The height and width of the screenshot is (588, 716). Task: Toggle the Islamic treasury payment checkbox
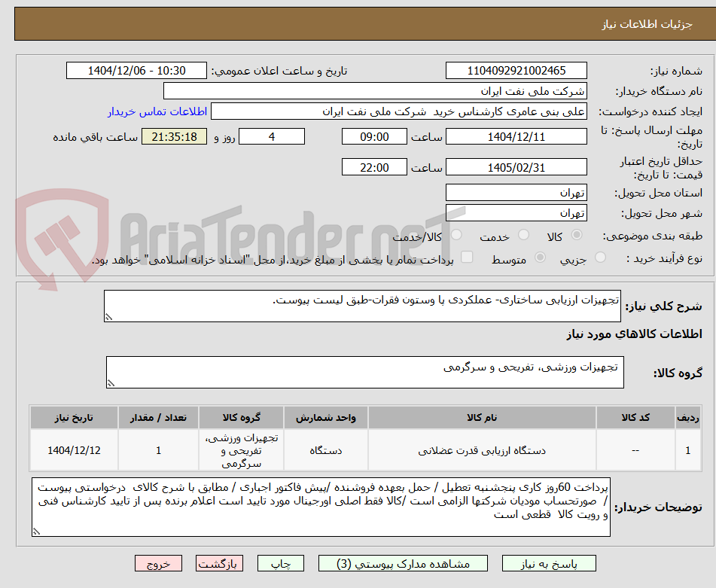[x=467, y=257]
